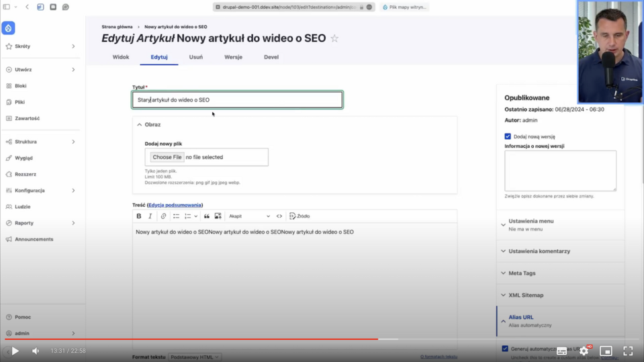Click the Raporty chart icon
The height and width of the screenshot is (362, 644).
pos(9,223)
